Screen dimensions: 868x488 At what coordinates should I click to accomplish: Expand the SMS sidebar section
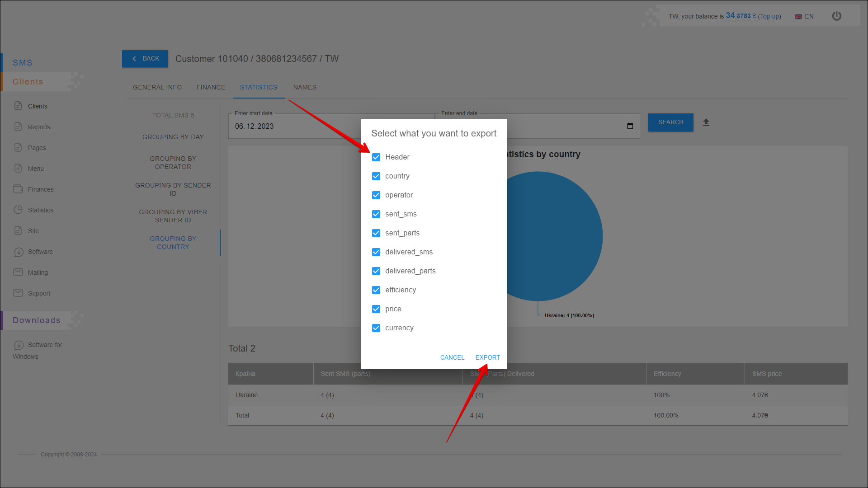(23, 63)
